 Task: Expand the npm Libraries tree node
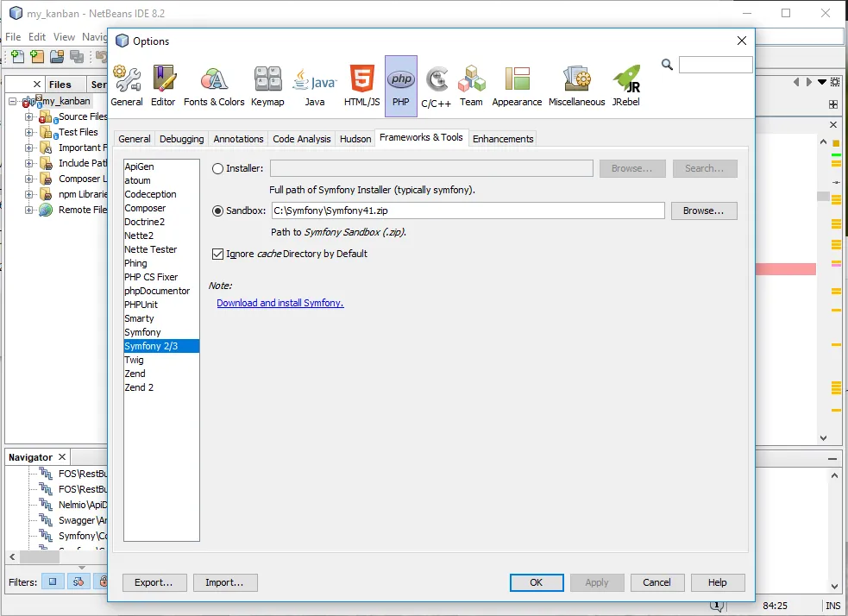click(28, 194)
